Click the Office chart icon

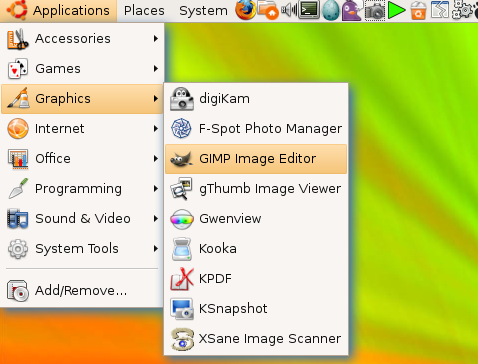(18, 159)
